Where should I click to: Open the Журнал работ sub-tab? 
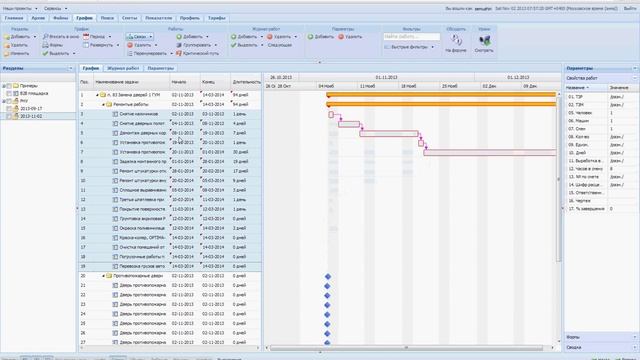(x=123, y=68)
